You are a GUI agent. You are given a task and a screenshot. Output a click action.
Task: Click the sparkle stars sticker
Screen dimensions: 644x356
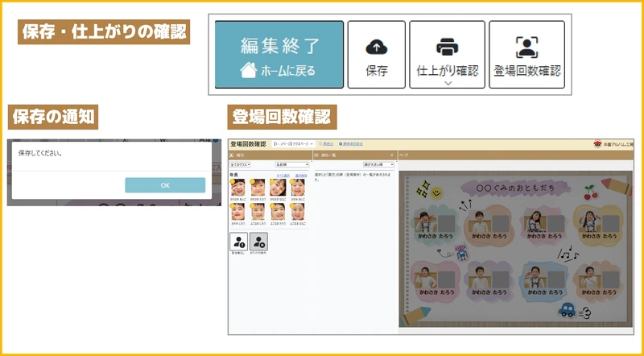422,190
